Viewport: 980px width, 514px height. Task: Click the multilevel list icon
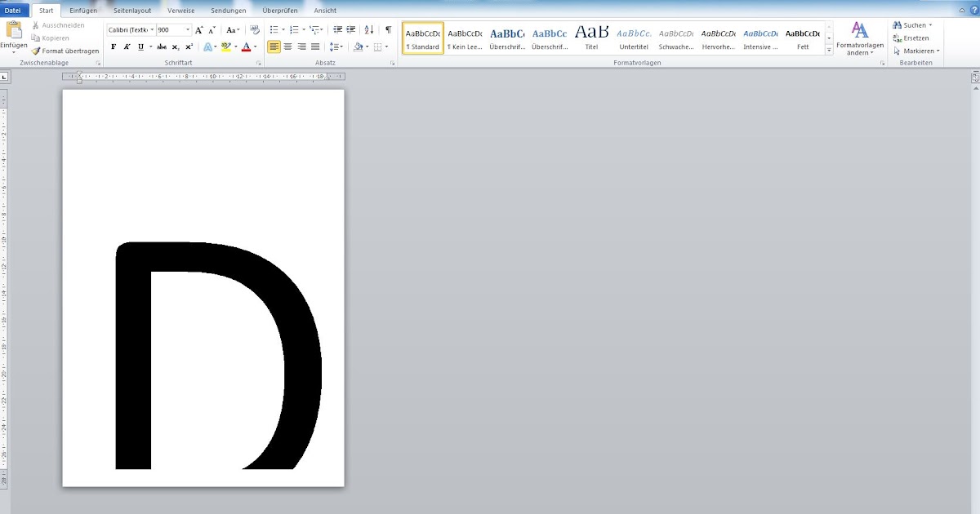click(x=314, y=29)
